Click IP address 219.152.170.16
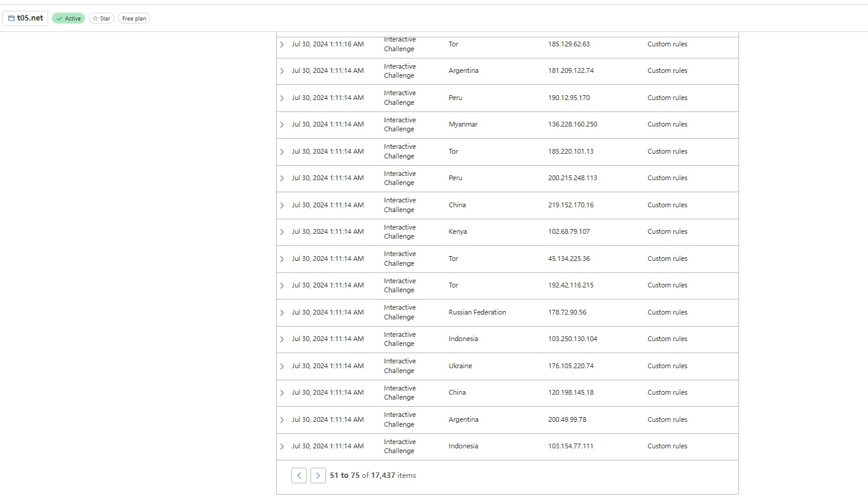Image resolution: width=868 pixels, height=499 pixels. [x=570, y=205]
